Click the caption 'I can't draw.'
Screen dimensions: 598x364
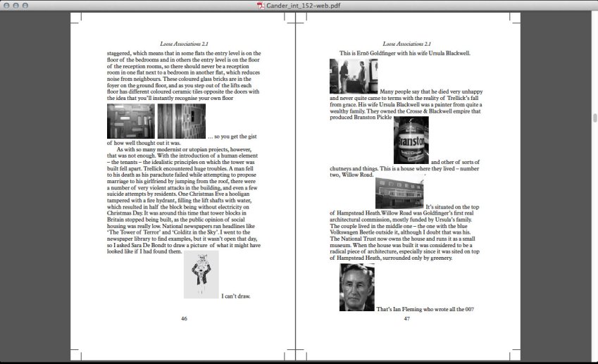click(x=236, y=296)
